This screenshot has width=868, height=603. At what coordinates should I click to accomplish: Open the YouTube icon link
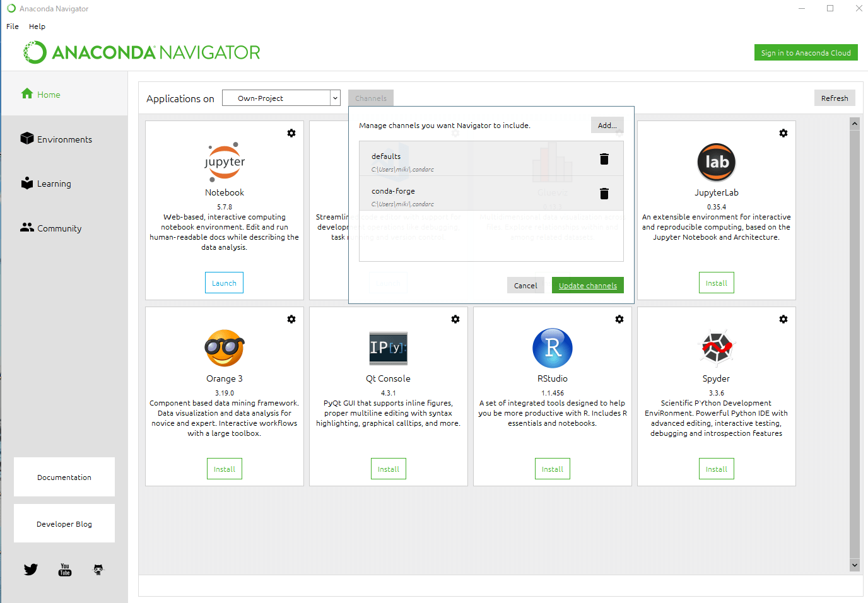[x=65, y=570]
